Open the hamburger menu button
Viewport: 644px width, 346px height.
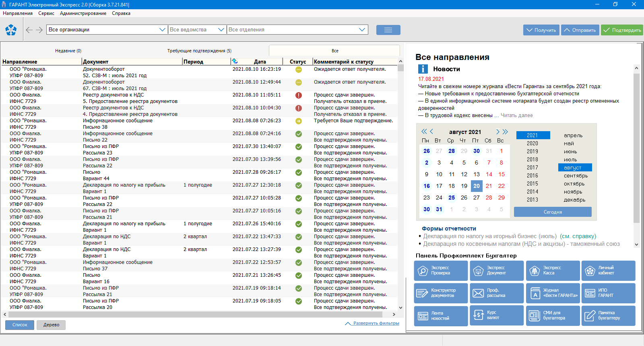pos(388,30)
